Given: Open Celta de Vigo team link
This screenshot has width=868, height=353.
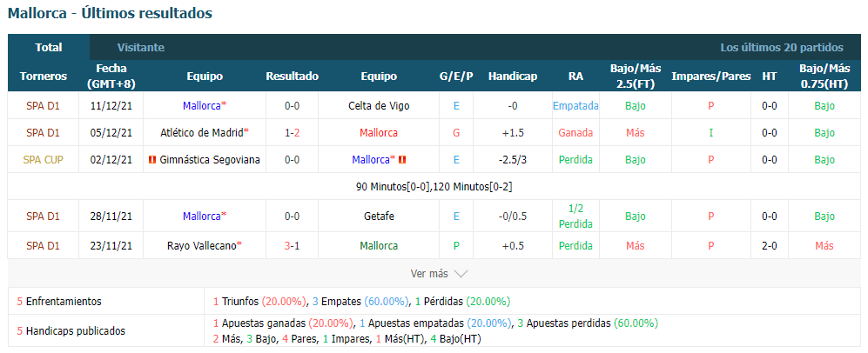Looking at the screenshot, I should pyautogui.click(x=379, y=105).
